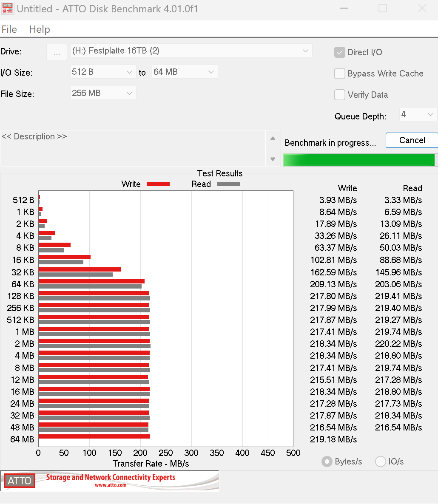
Task: Click the maximize window button
Action: pos(383,8)
